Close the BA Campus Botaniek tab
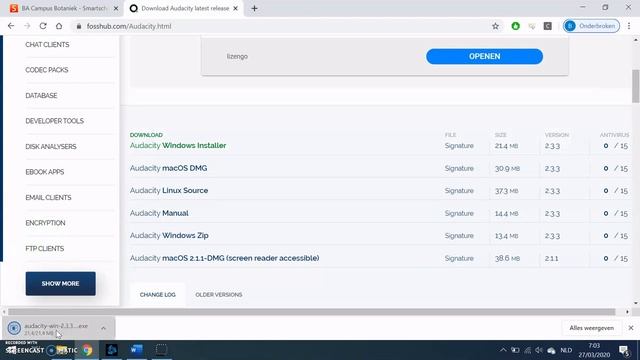640x360 pixels. pyautogui.click(x=116, y=8)
